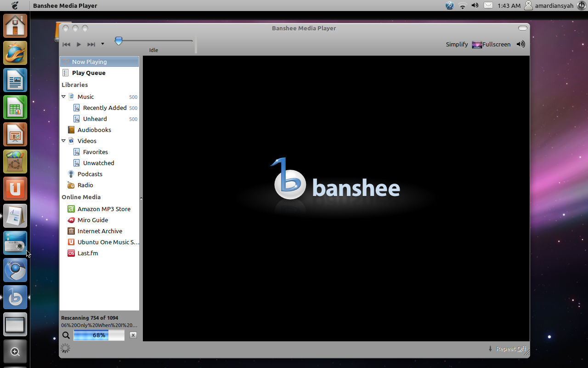588x368 pixels.
Task: Click the 68% rescan progress bar
Action: click(99, 335)
